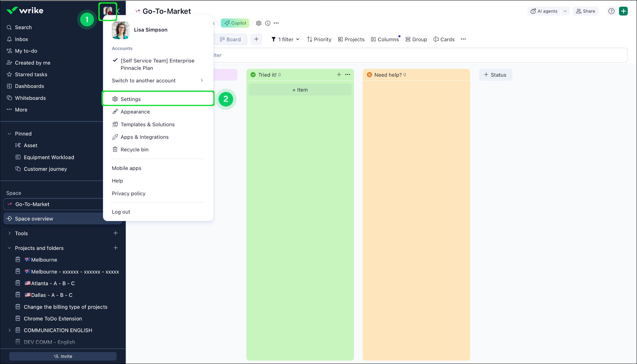Open the 1 filter dropdown
This screenshot has height=364, width=637.
point(285,39)
